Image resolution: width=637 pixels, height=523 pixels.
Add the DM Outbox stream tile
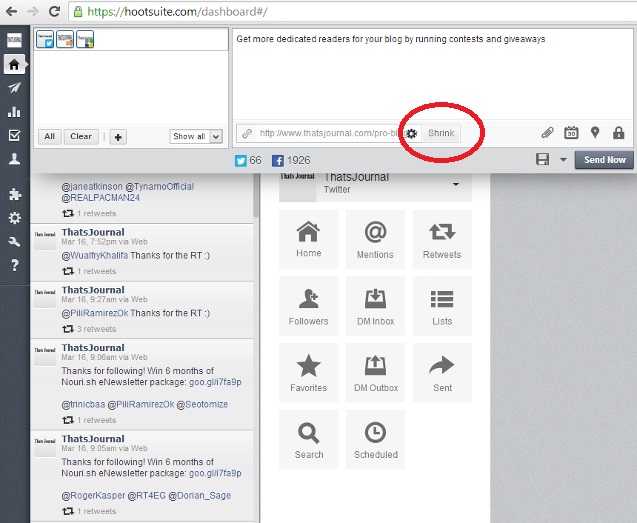pos(375,373)
